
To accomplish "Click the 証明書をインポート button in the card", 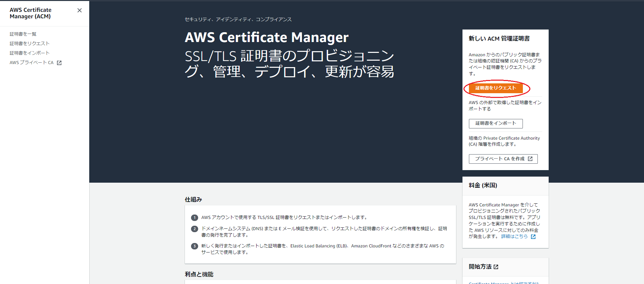I will pyautogui.click(x=496, y=123).
